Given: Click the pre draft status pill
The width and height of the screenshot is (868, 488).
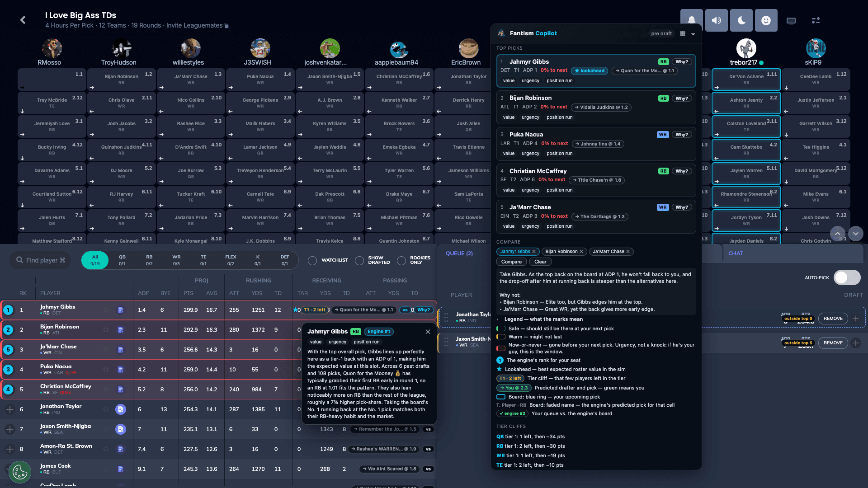Looking at the screenshot, I should click(x=661, y=33).
